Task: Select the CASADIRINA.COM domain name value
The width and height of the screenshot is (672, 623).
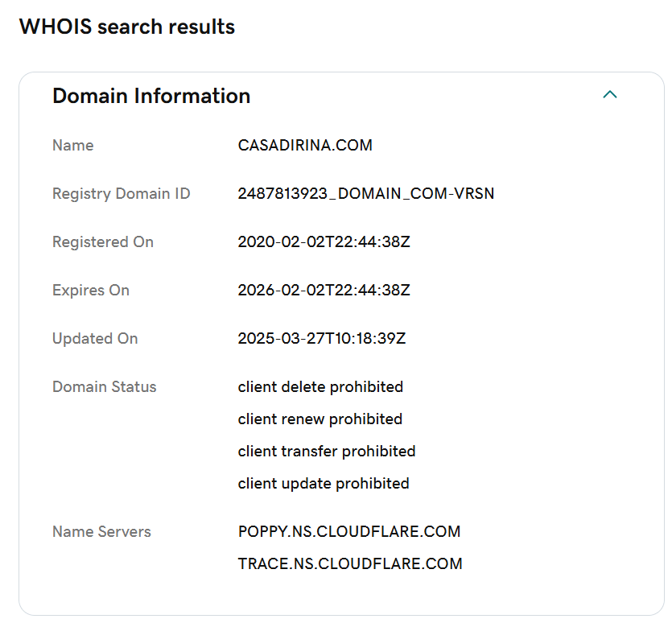Action: tap(305, 146)
